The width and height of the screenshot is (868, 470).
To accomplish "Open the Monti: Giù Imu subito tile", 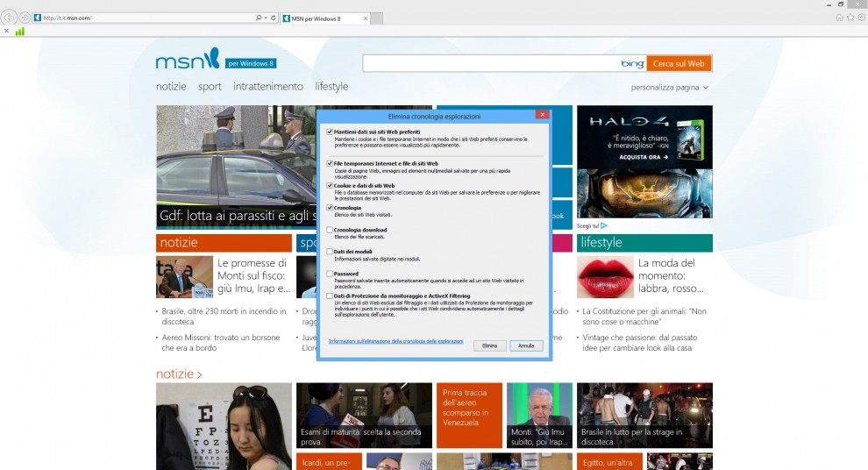I will click(x=539, y=415).
